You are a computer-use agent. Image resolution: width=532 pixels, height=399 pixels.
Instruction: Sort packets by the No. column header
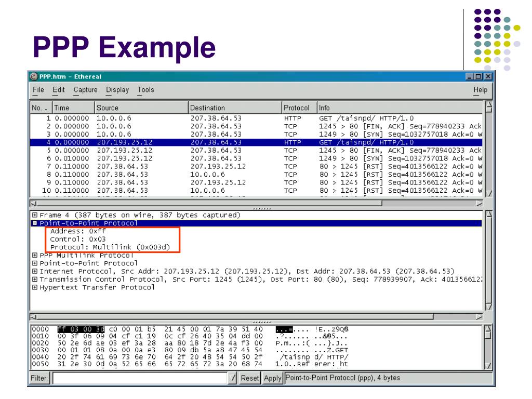[41, 108]
